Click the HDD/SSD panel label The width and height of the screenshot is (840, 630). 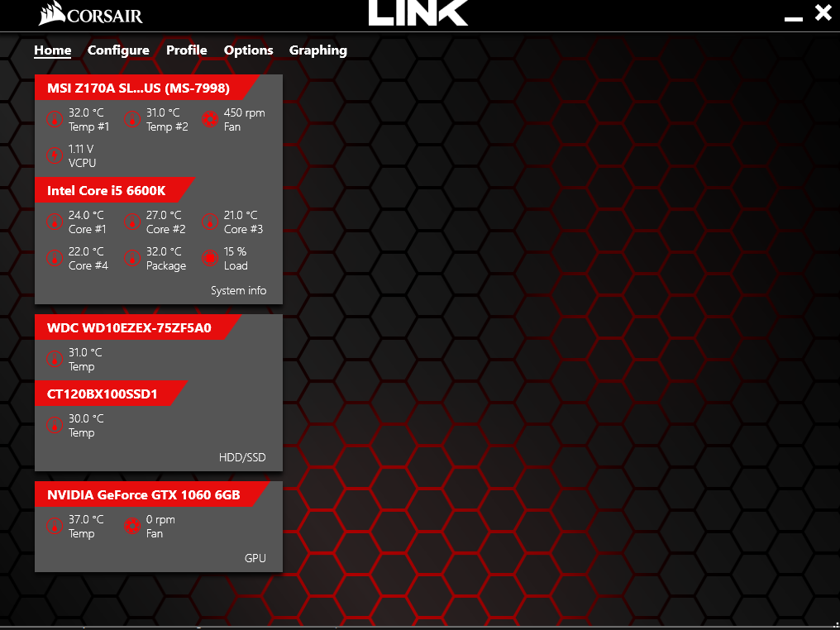click(x=242, y=457)
